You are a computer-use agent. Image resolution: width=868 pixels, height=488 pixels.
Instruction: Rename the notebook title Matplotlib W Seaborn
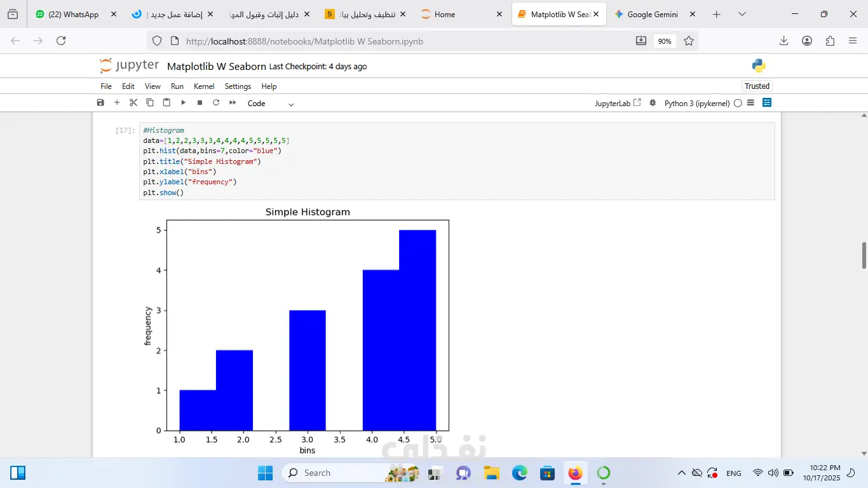217,66
